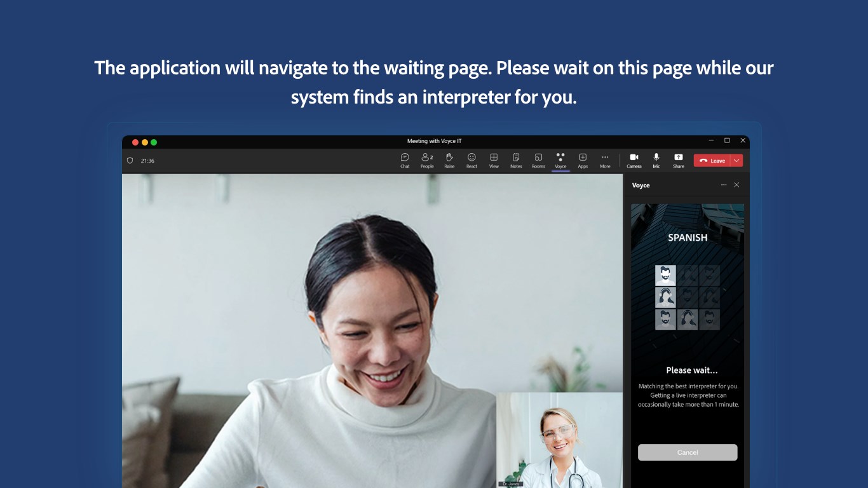Toggle the Mic mute
Image resolution: width=868 pixels, height=488 pixels.
coord(656,160)
